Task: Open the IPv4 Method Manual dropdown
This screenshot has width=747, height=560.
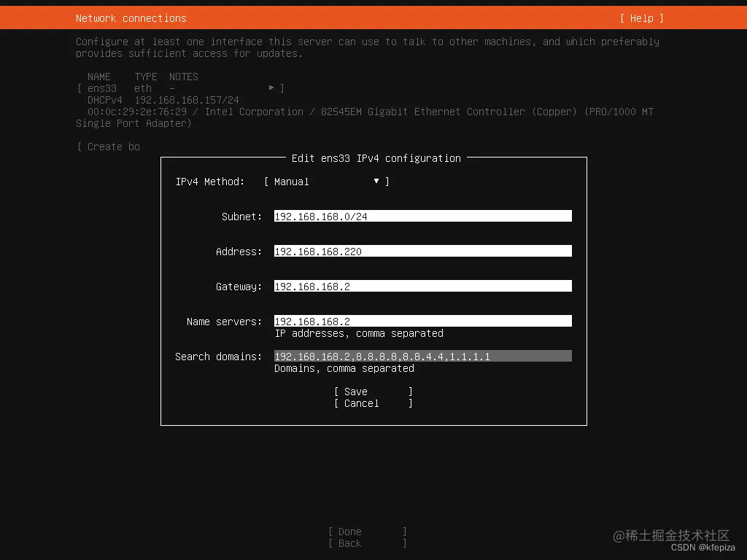Action: click(x=327, y=182)
